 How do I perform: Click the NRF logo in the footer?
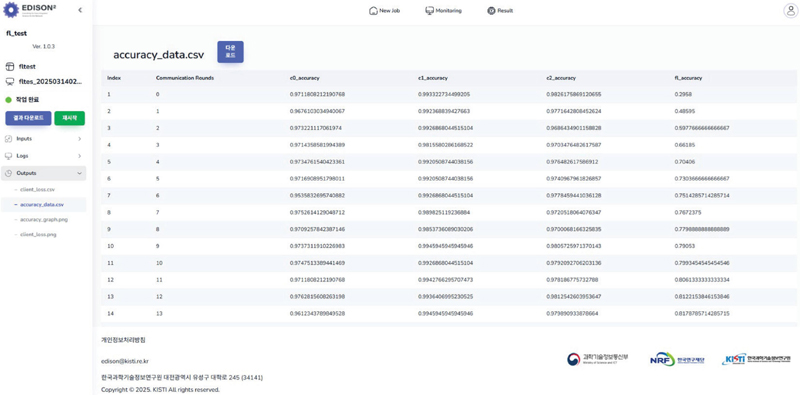click(677, 359)
